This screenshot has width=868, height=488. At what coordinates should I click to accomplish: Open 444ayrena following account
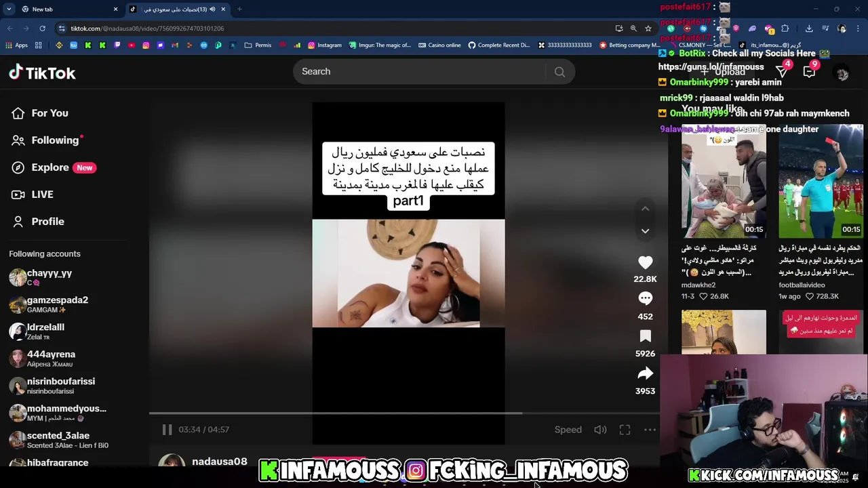click(42, 359)
